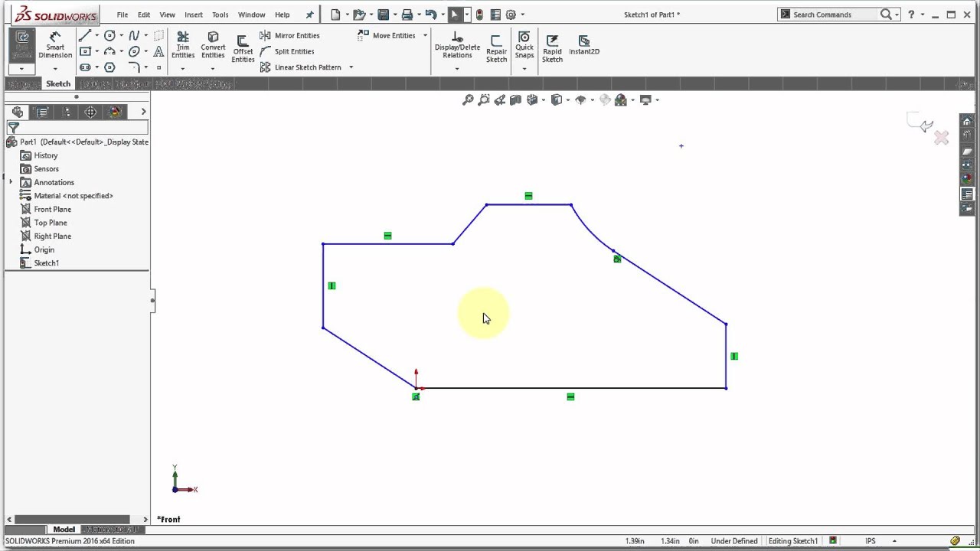Choose the Ellipse tool

134,51
